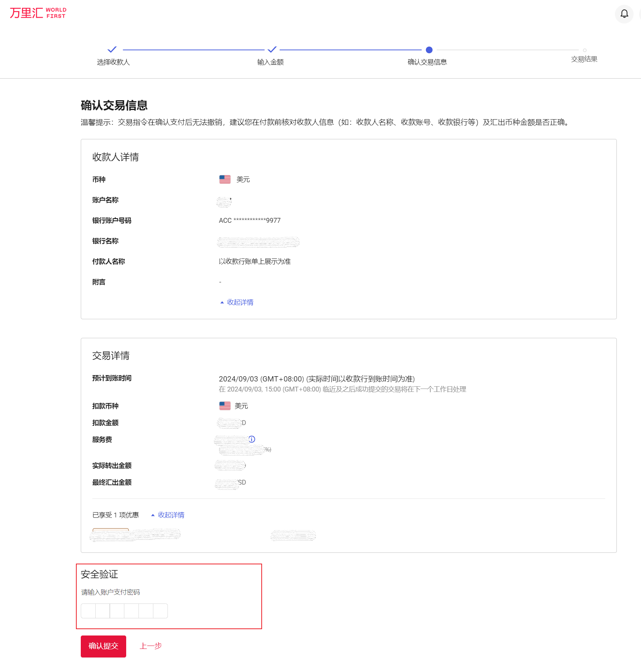The width and height of the screenshot is (641, 672).
Task: Click the second step checkmark icon
Action: pyautogui.click(x=272, y=50)
